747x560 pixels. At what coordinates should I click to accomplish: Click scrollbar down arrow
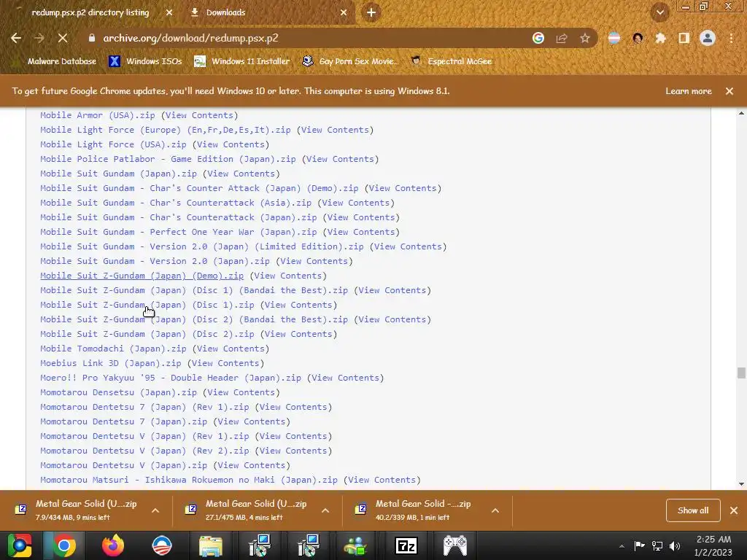click(x=741, y=484)
